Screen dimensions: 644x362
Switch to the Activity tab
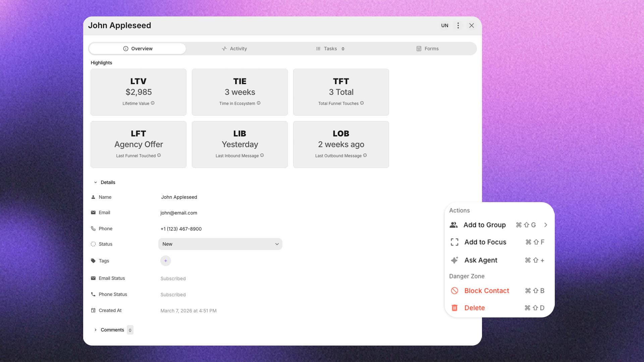[x=234, y=48]
